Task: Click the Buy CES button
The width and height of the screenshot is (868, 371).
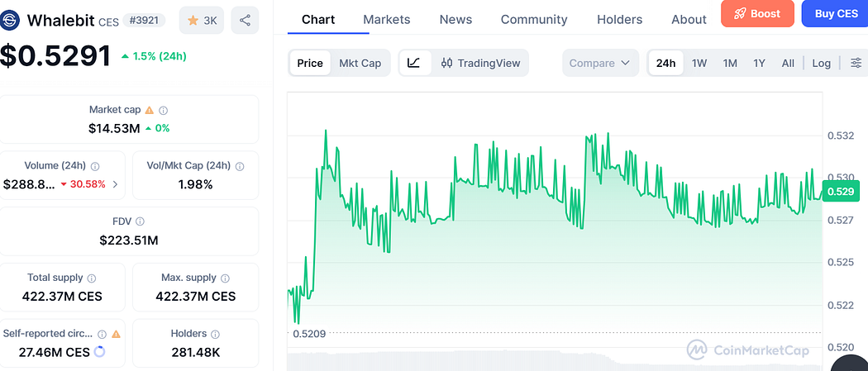Action: pos(836,14)
